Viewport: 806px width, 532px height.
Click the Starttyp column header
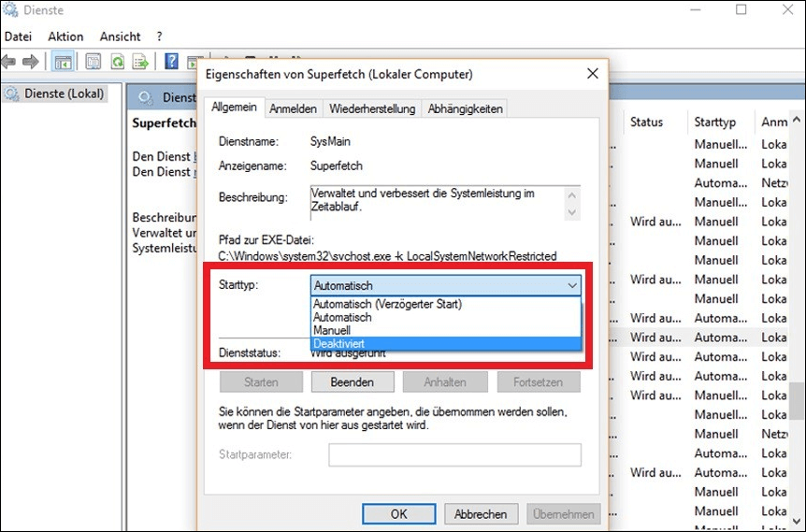[715, 122]
